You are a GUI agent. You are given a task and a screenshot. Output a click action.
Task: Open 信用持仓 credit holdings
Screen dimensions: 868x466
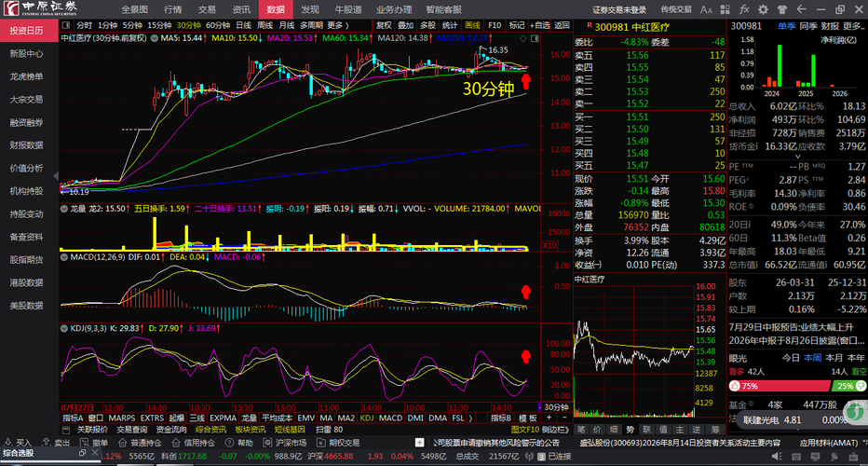coord(193,443)
